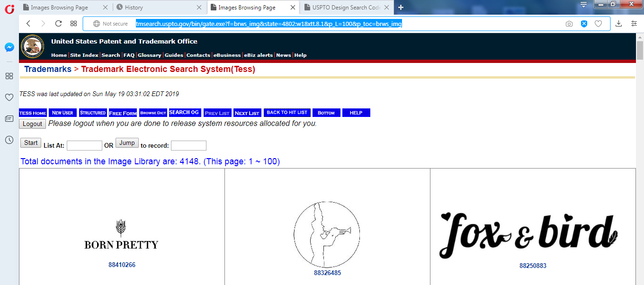The width and height of the screenshot is (644, 285).
Task: Open a new tab with plus button
Action: pyautogui.click(x=401, y=7)
